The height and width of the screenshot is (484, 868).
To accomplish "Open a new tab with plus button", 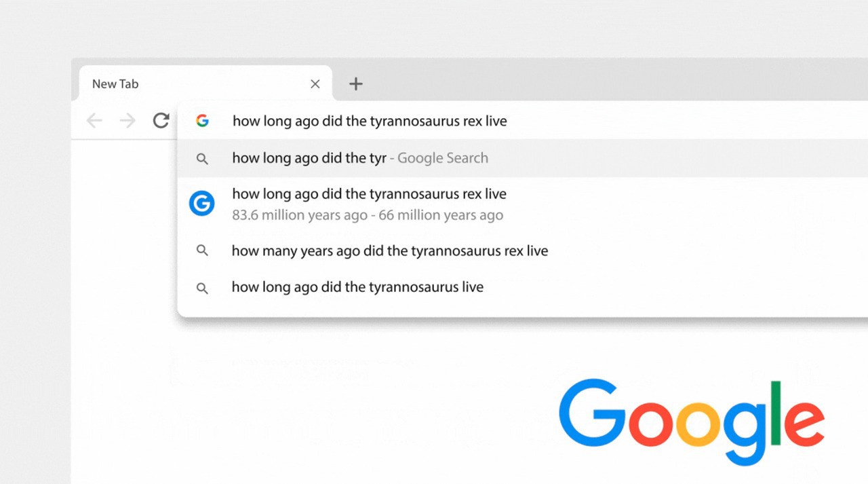I will pos(356,83).
